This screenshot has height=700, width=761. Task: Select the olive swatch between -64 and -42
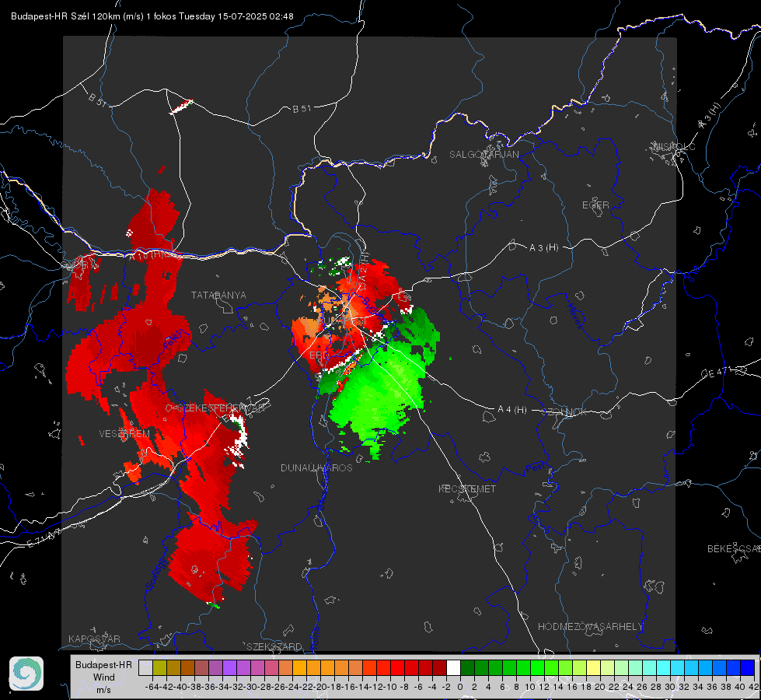coord(159,667)
